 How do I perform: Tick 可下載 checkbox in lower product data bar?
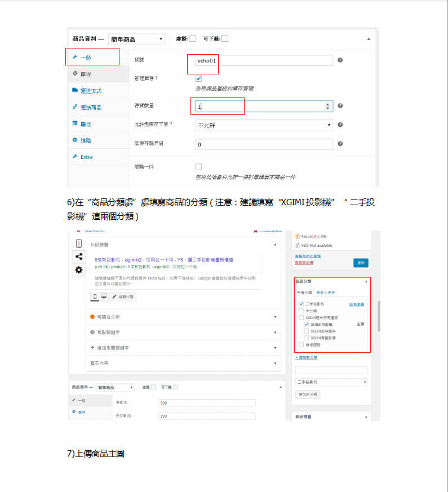pos(175,387)
